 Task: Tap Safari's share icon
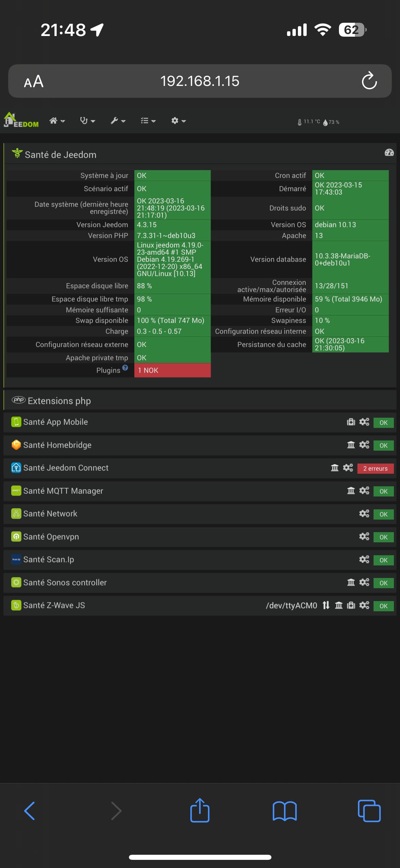click(x=200, y=810)
